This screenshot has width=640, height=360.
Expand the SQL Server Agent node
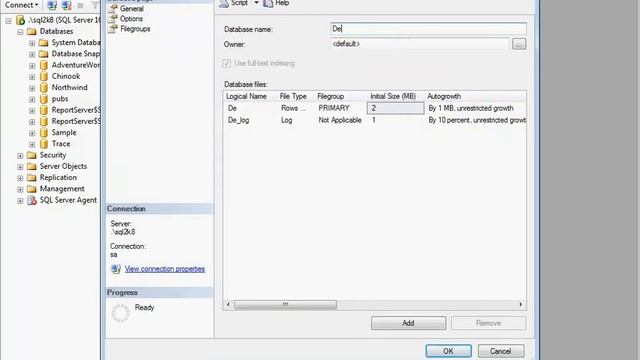pyautogui.click(x=20, y=201)
